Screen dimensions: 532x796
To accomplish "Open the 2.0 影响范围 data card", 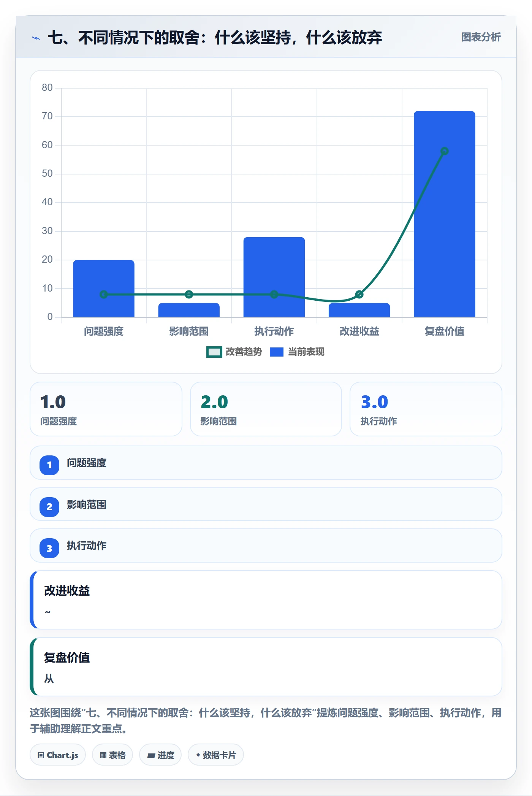I will click(x=266, y=409).
